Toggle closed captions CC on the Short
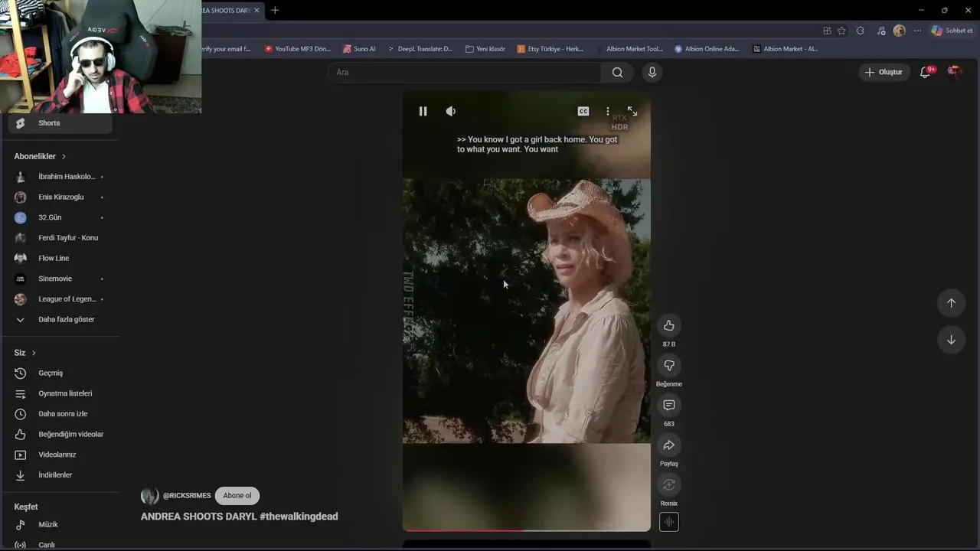 pyautogui.click(x=583, y=111)
